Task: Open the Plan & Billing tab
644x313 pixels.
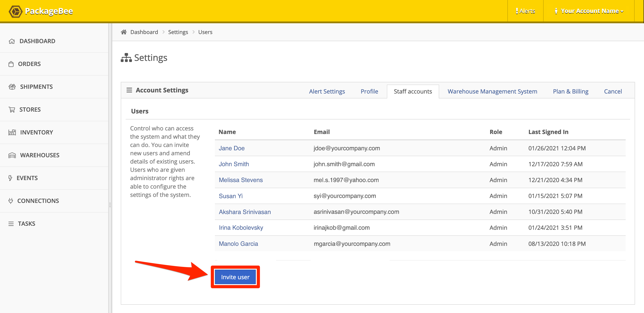Action: pyautogui.click(x=570, y=91)
